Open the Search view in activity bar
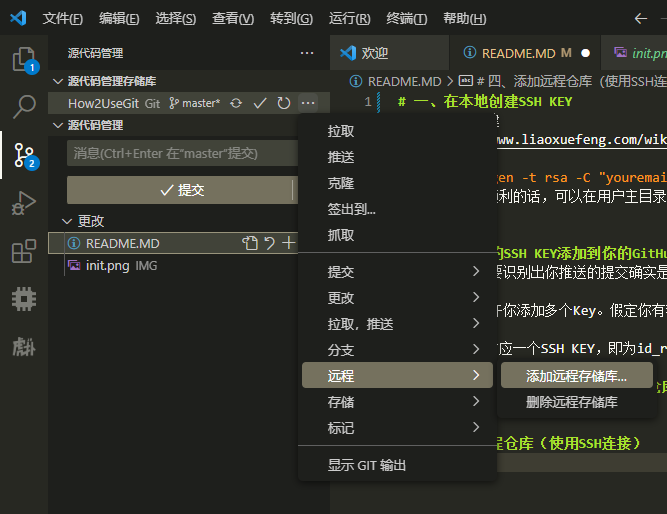The width and height of the screenshot is (667, 514). tap(23, 106)
